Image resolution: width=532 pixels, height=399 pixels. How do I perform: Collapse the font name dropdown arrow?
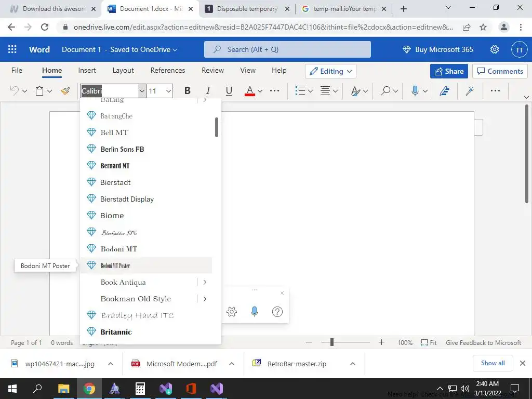point(142,91)
